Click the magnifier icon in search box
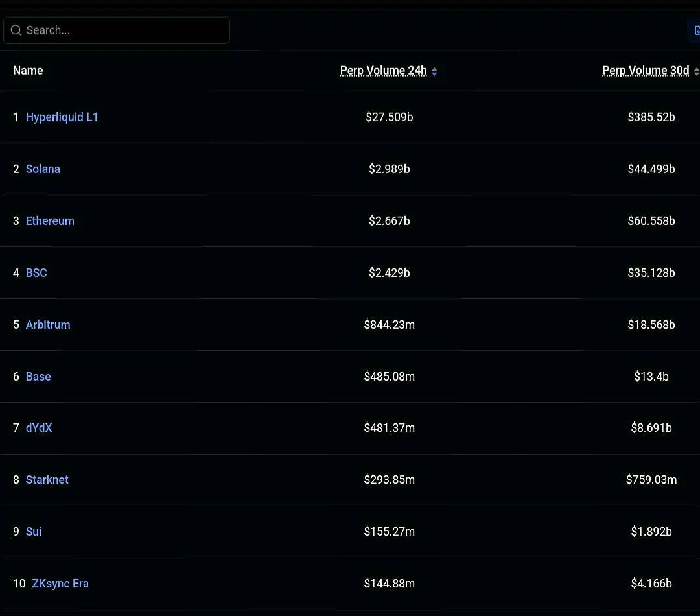Screen dimensions: 700x616 click(x=16, y=30)
